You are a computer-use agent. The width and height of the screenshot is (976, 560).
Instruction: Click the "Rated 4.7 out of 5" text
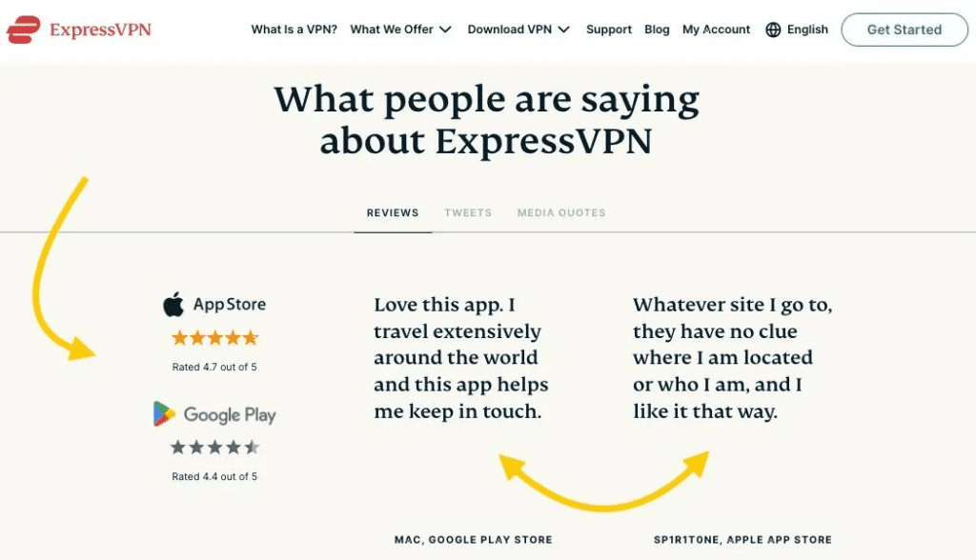click(214, 367)
